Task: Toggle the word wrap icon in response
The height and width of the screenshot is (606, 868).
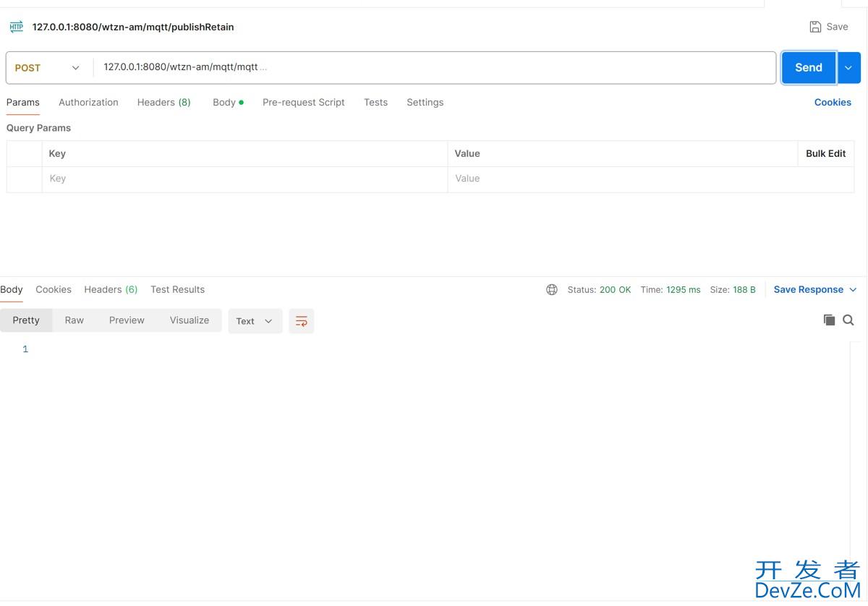Action: (302, 321)
